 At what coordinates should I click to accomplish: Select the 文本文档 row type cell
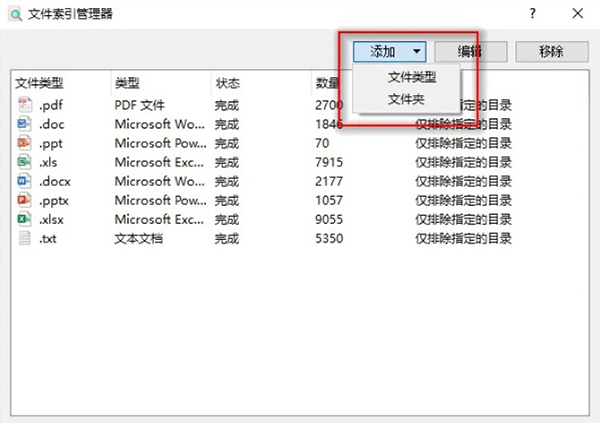click(142, 238)
